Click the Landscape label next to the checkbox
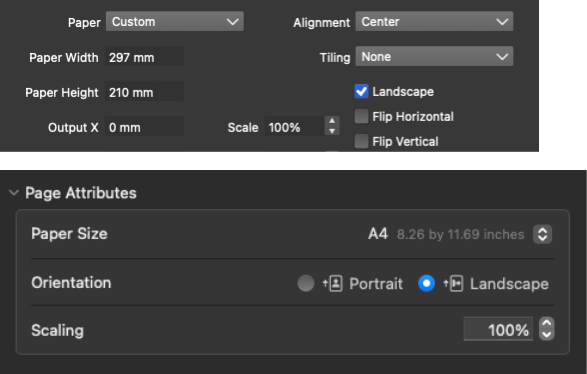The width and height of the screenshot is (587, 374). [403, 92]
